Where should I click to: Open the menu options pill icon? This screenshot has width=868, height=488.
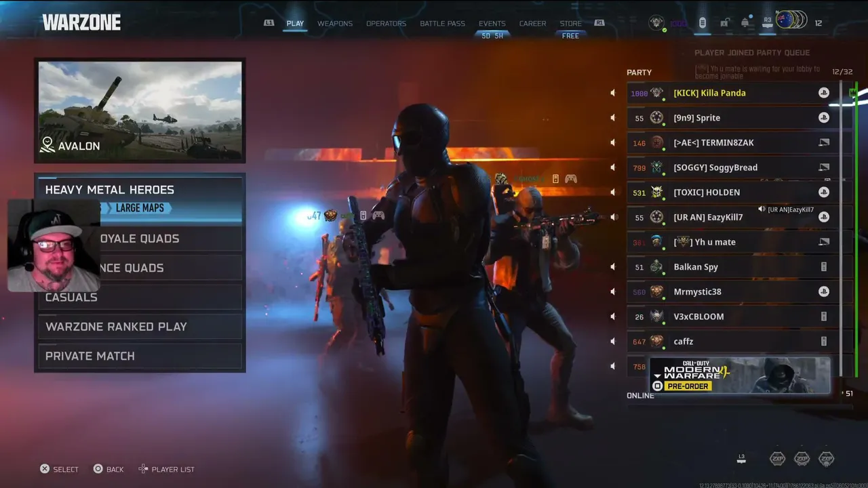[x=703, y=23]
